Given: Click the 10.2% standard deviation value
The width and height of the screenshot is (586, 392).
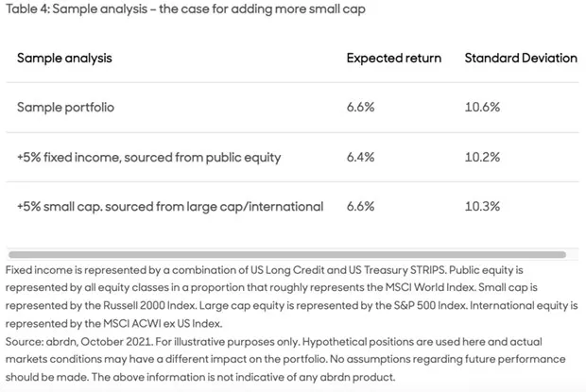Looking at the screenshot, I should (482, 157).
